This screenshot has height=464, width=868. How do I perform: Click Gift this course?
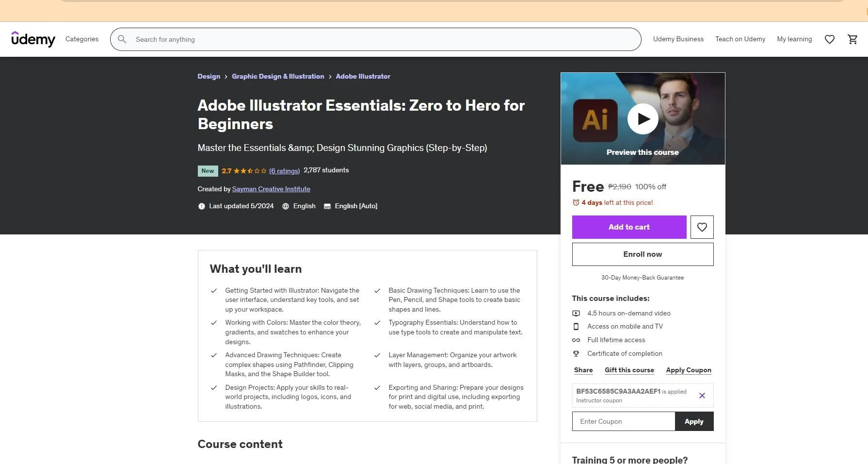[x=629, y=370]
